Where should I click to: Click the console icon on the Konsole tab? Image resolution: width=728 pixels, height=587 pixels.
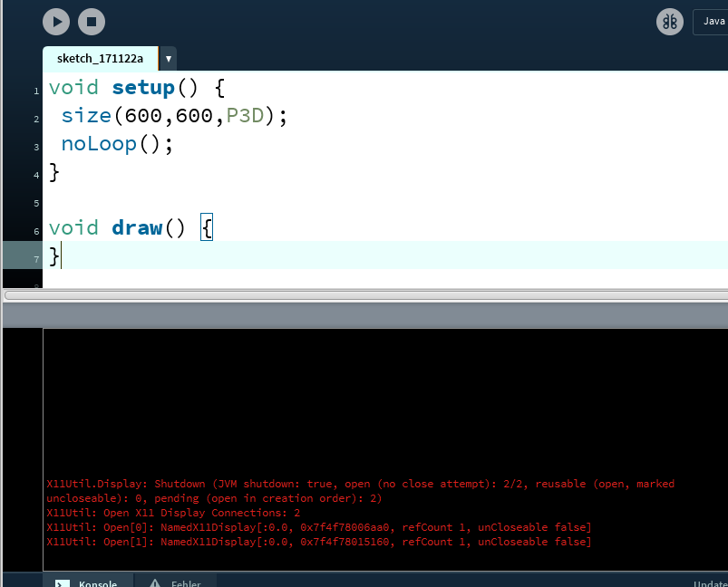point(63,583)
